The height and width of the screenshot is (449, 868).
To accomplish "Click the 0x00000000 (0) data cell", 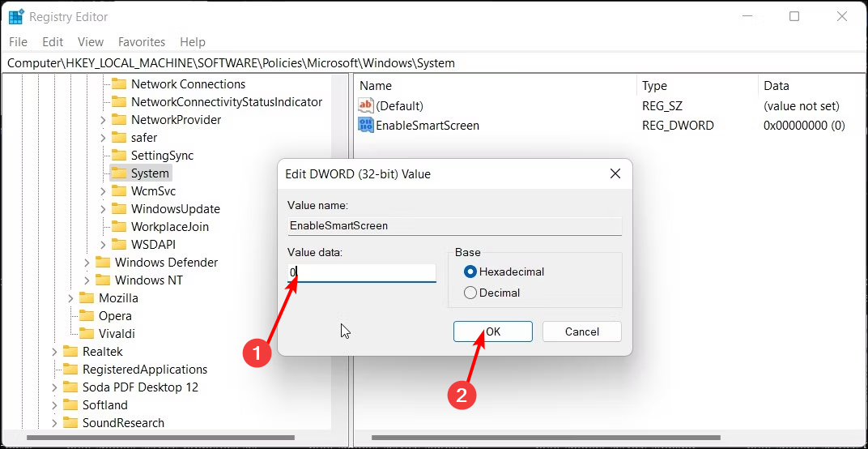I will (804, 126).
